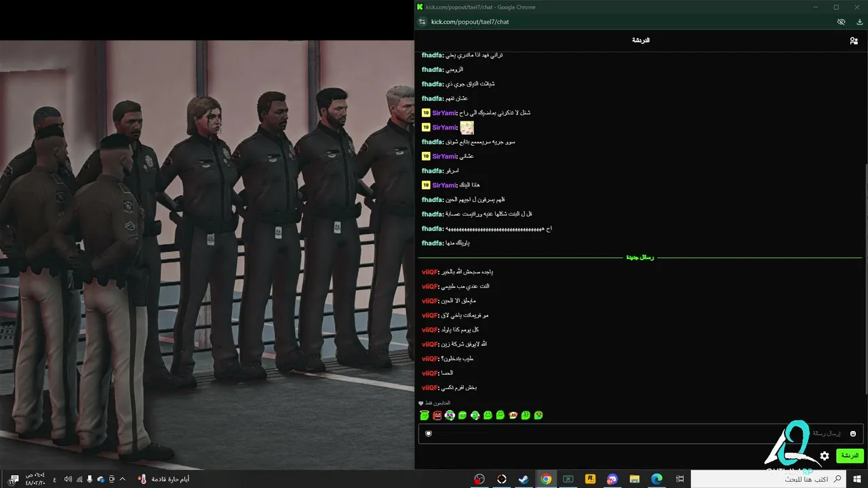This screenshot has height=488, width=868.
Task: Select the sixth quick emote
Action: (488, 415)
